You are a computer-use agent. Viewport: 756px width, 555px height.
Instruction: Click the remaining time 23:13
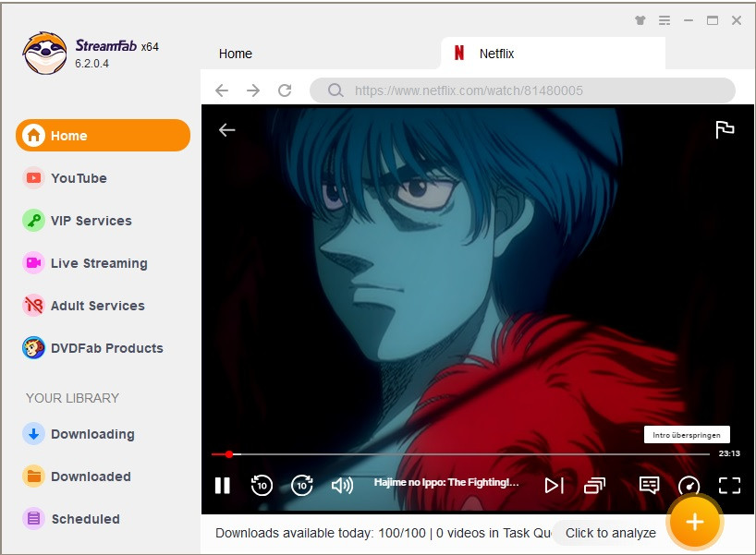pyautogui.click(x=729, y=453)
